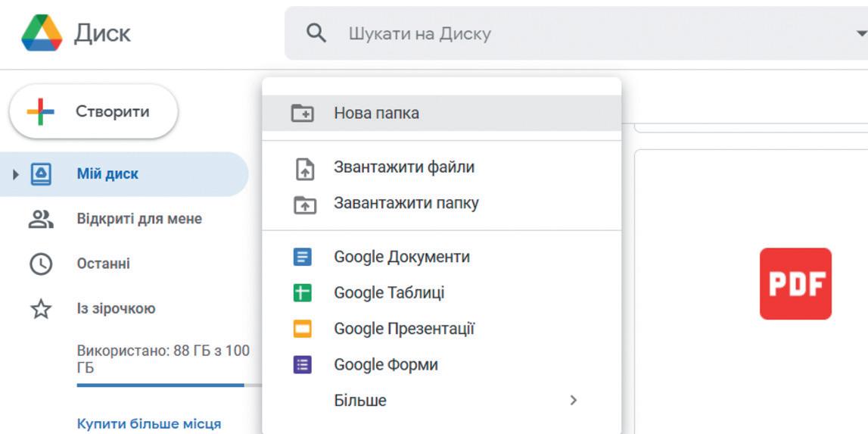Click the purple Google Форми icon
The width and height of the screenshot is (868, 434).
[302, 365]
